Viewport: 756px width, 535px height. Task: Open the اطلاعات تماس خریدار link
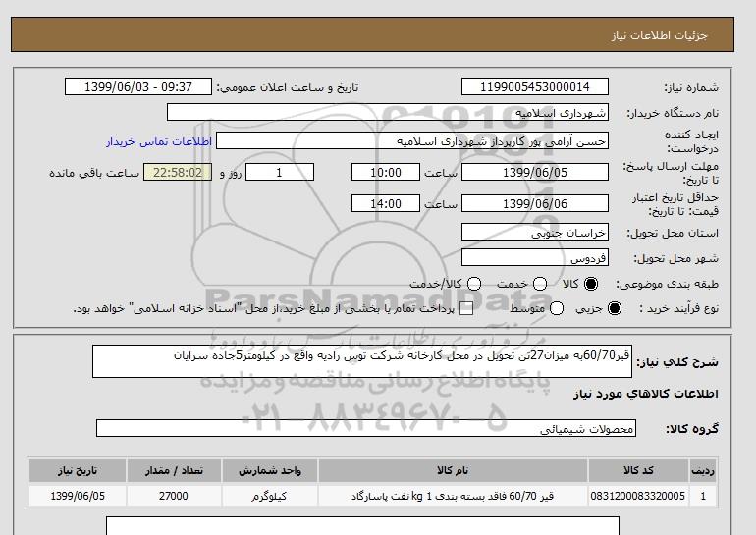(159, 141)
